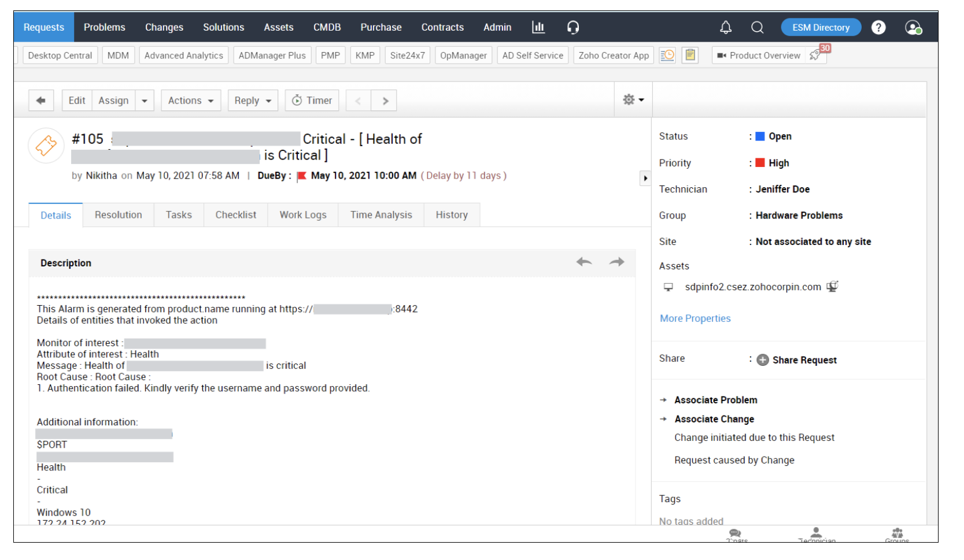Collapse the right properties panel
The image size is (964, 560).
[x=645, y=178]
